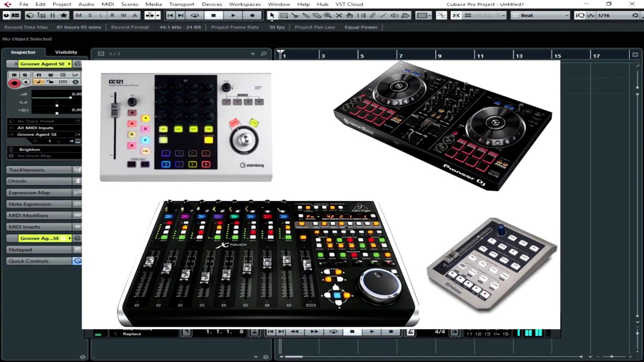Viewport: 644px width, 362px height.
Task: Select the Zoom magnifier tool
Action: tap(328, 16)
